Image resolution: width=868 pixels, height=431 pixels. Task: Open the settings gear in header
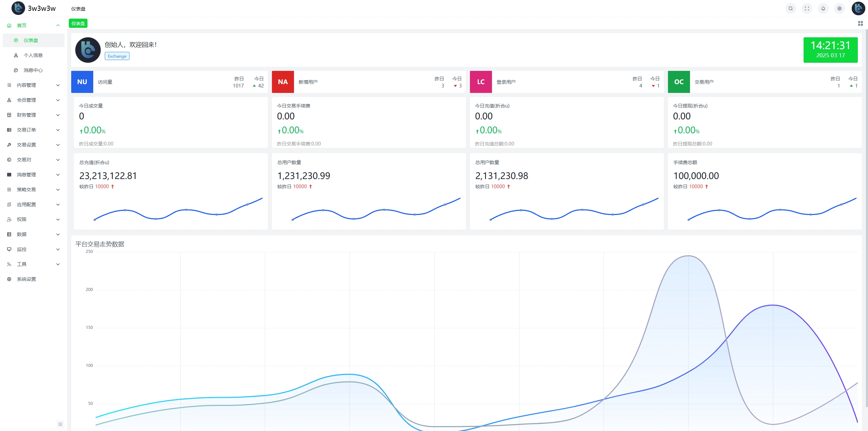pos(839,8)
